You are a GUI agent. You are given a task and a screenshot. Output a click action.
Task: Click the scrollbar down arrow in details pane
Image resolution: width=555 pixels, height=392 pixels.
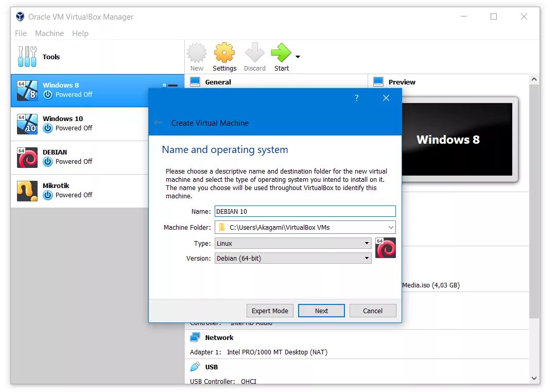coord(534,378)
